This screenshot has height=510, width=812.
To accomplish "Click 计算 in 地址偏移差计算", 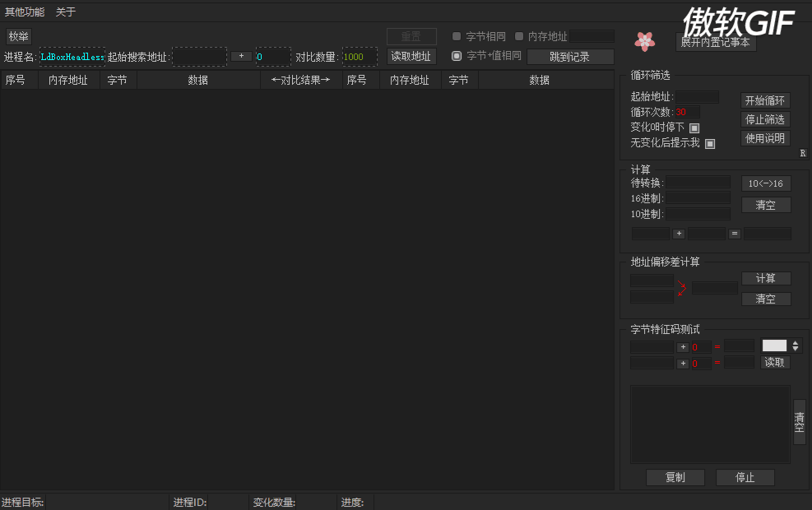I will (x=766, y=279).
